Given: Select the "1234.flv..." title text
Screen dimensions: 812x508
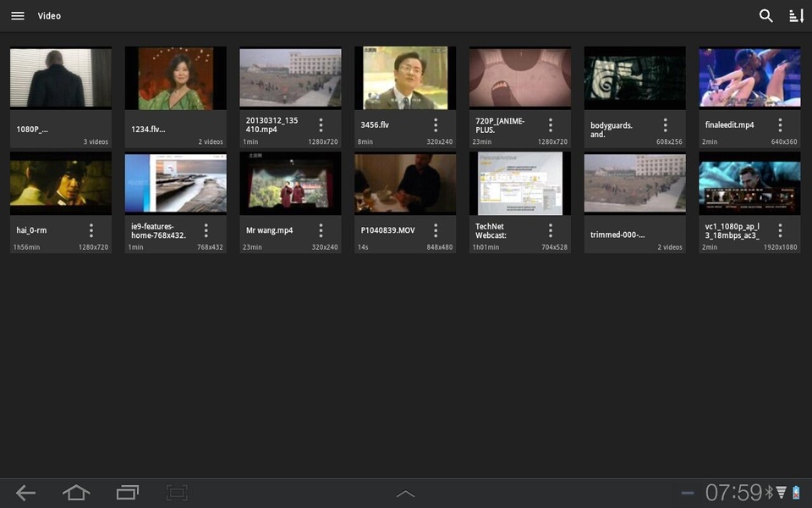Looking at the screenshot, I should pos(148,130).
